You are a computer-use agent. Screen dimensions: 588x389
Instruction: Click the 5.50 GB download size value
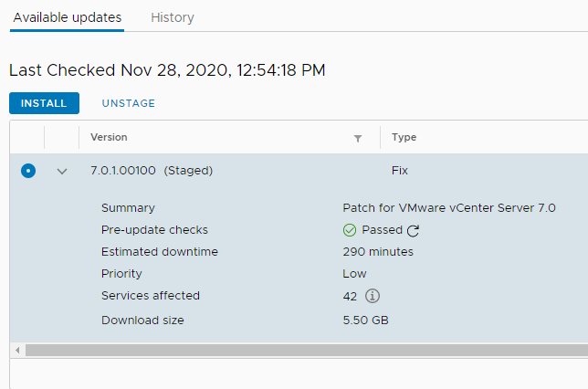tap(365, 321)
